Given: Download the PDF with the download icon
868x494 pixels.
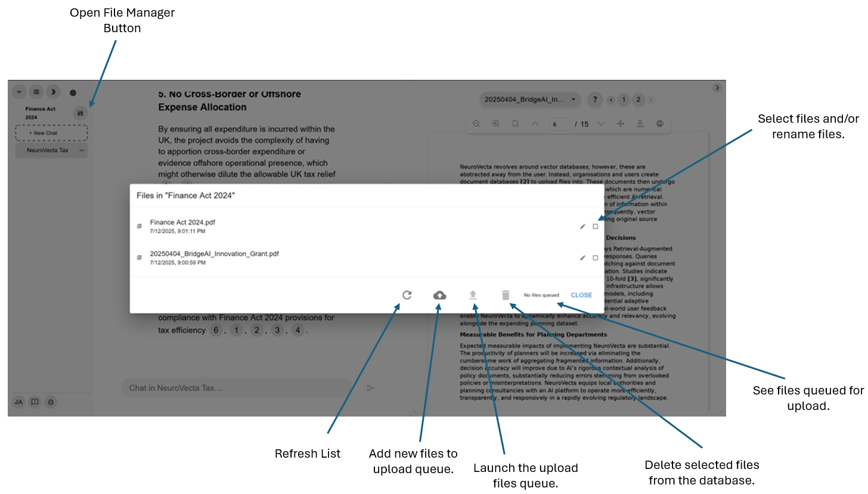Looking at the screenshot, I should [x=640, y=124].
